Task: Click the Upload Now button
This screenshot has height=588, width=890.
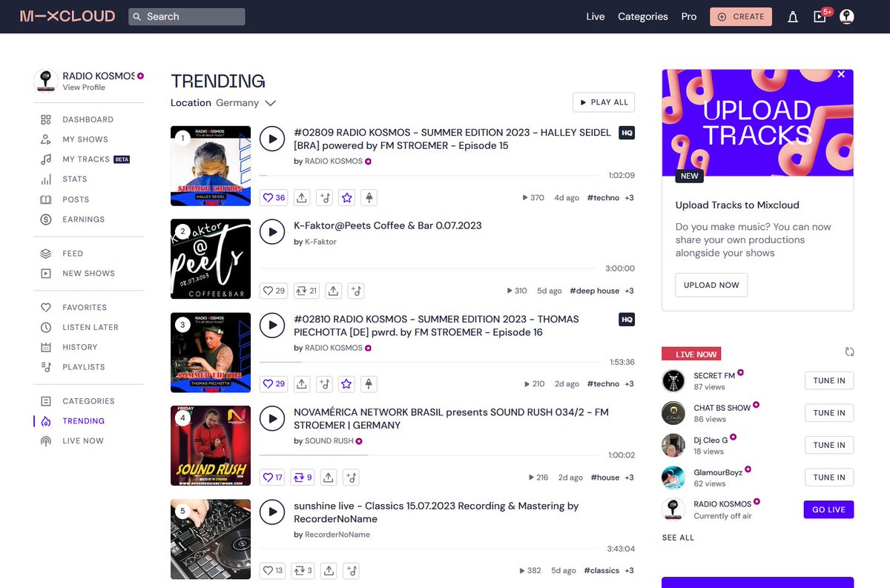Action: tap(711, 285)
